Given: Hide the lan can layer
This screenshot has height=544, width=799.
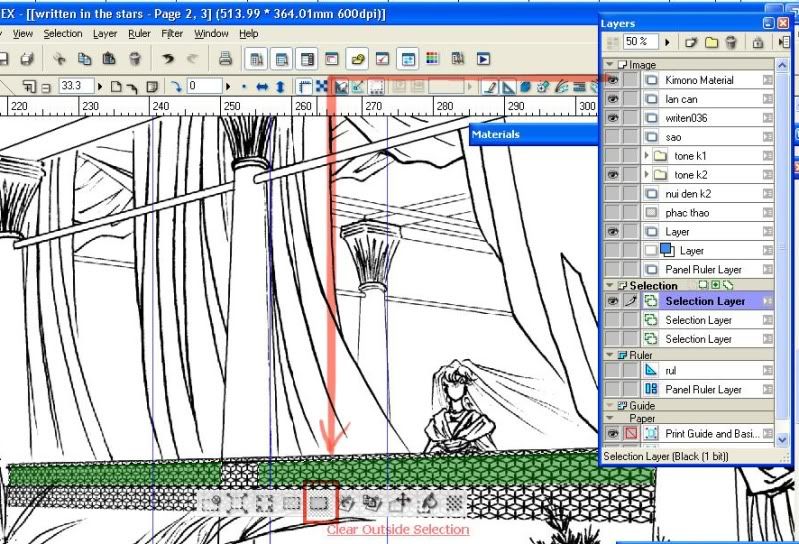Looking at the screenshot, I should coord(612,99).
